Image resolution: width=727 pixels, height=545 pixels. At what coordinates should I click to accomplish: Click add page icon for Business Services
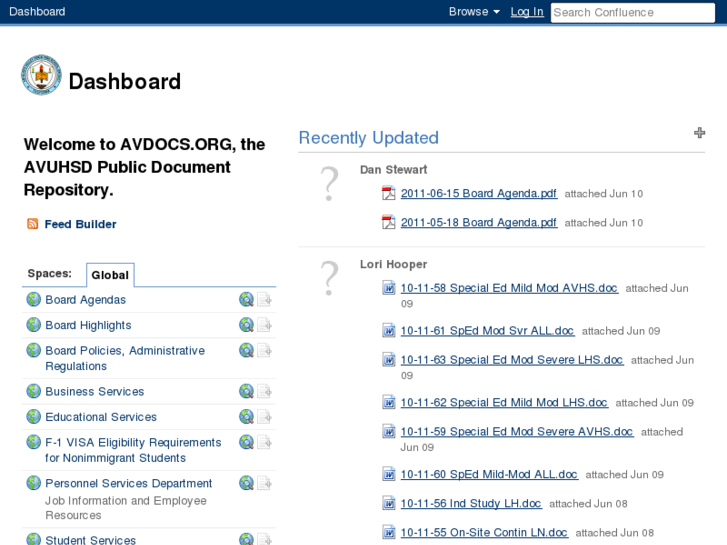coord(264,391)
